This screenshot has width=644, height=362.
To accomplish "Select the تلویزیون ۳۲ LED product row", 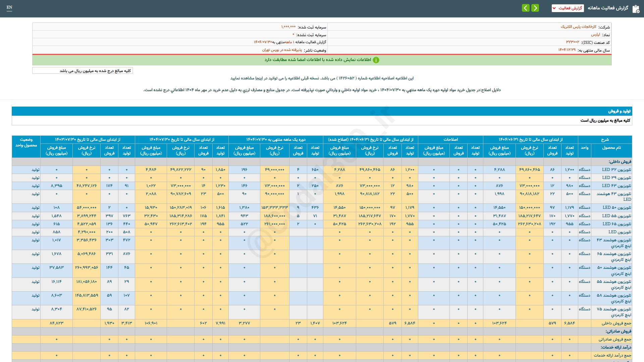I will pyautogui.click(x=616, y=170).
